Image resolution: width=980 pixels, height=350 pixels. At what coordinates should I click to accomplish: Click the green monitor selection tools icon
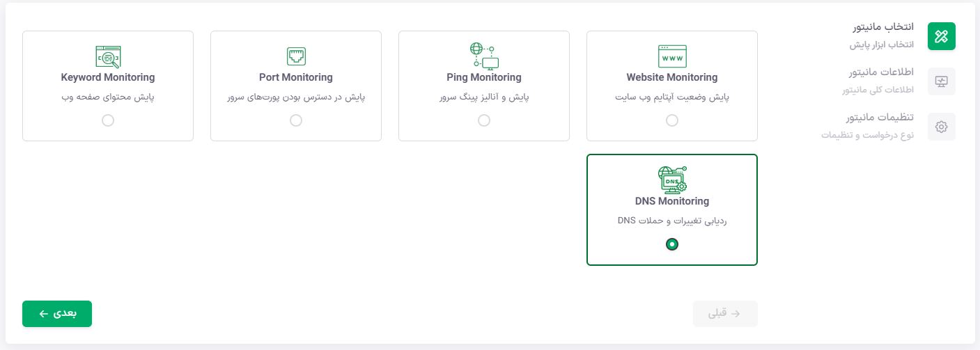(941, 36)
